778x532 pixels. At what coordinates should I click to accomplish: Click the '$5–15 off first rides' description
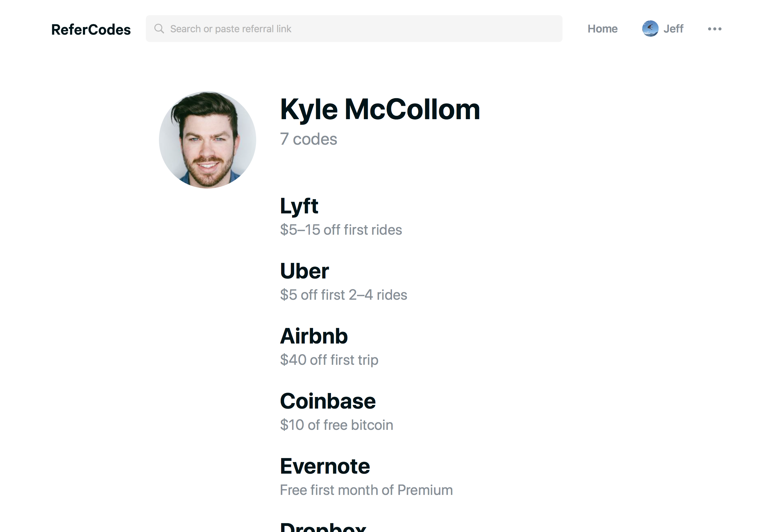tap(341, 230)
